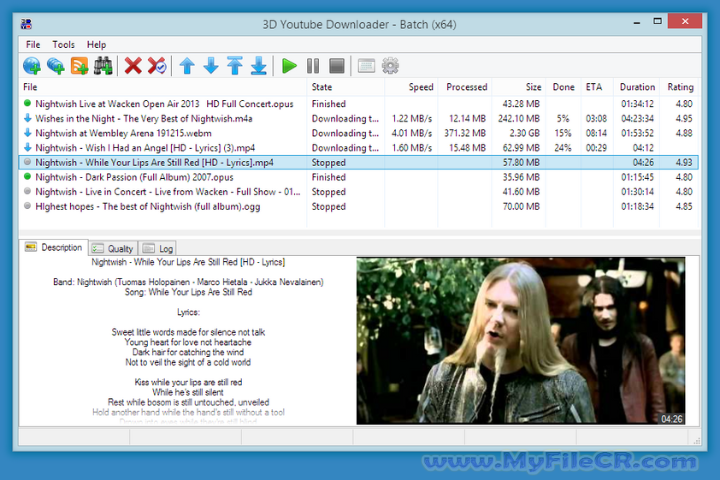Sort by the State column header
Image resolution: width=720 pixels, height=480 pixels.
(345, 87)
